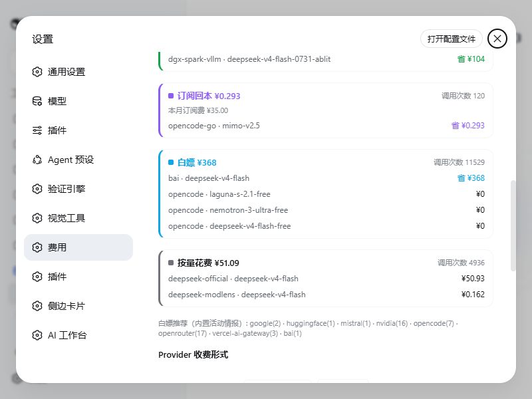
Task: Click the 省 ¥104 savings value
Action: (x=471, y=59)
